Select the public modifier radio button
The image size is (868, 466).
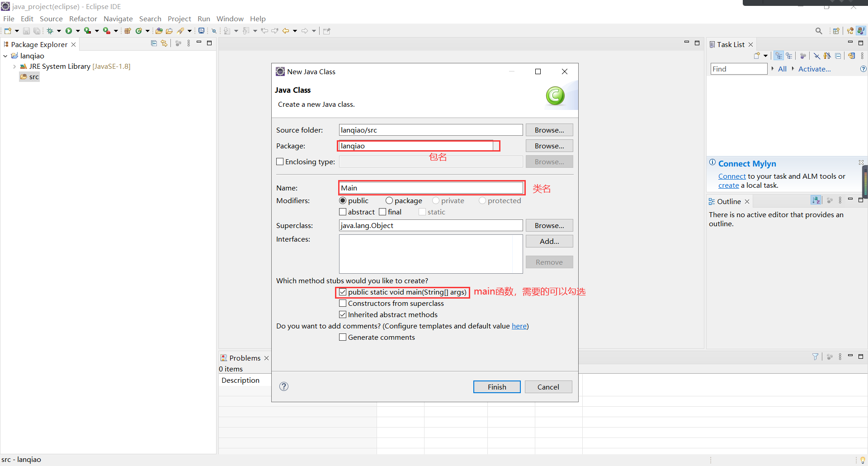[x=343, y=200]
